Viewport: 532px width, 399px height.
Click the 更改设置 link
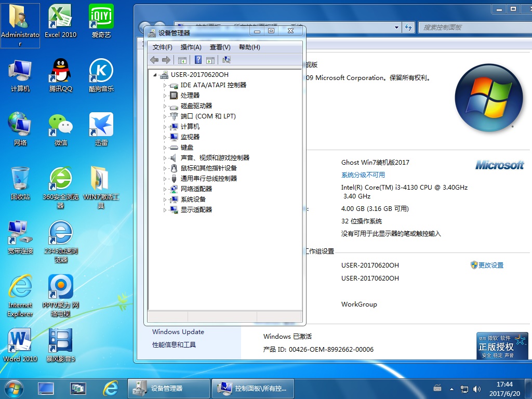[487, 265]
